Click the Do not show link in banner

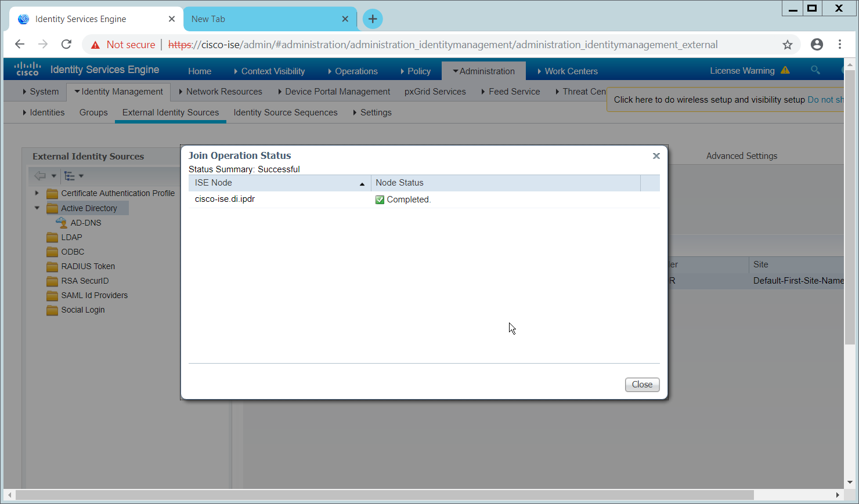[825, 100]
